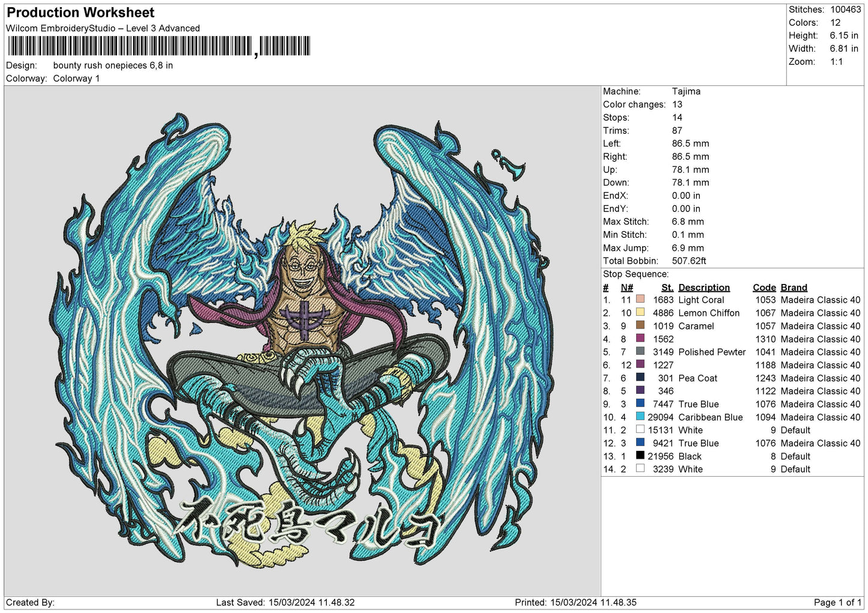Click the 'Brand' column header
Viewport: 868px width, 613px height.
[x=794, y=288]
